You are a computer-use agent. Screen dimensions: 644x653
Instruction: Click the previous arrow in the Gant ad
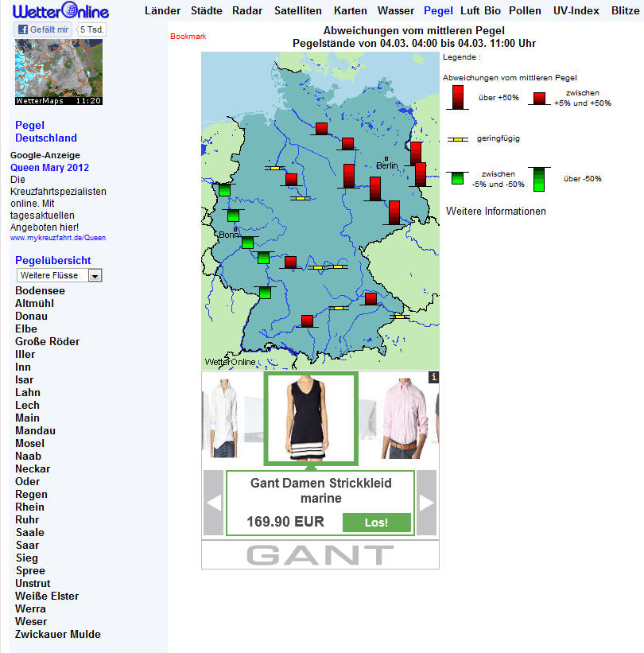click(214, 503)
